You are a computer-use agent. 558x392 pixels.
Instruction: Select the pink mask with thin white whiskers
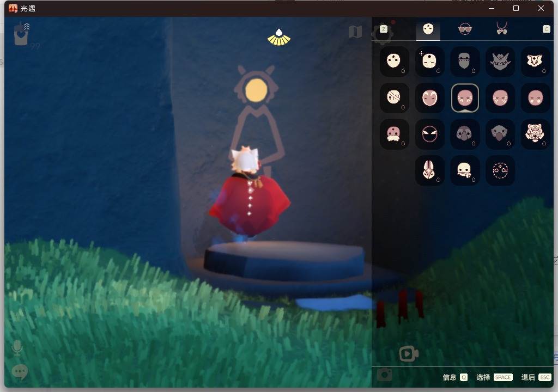pyautogui.click(x=500, y=98)
